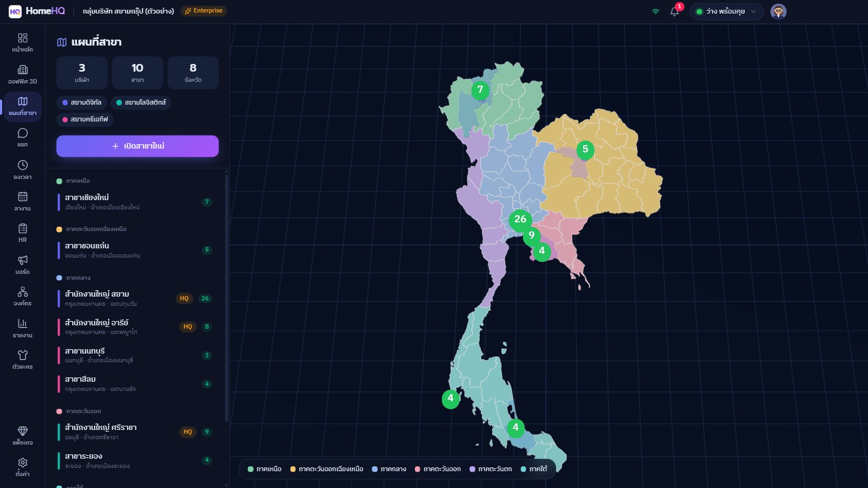868x488 pixels.
Task: Toggle the สยามครีเอทีฟ company filter chip
Action: click(x=85, y=119)
